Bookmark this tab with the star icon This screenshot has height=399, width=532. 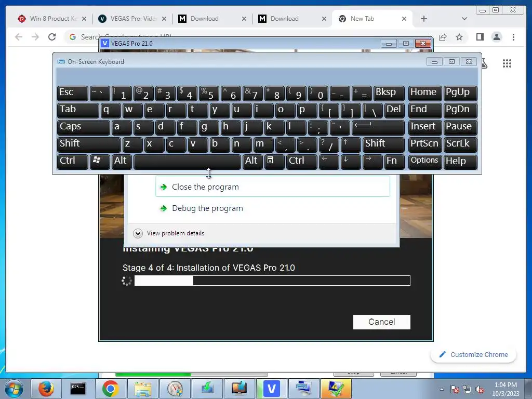pyautogui.click(x=459, y=37)
